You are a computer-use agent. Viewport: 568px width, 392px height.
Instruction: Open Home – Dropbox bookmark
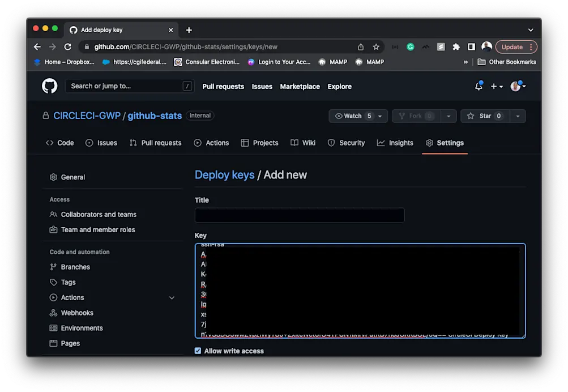[x=64, y=62]
